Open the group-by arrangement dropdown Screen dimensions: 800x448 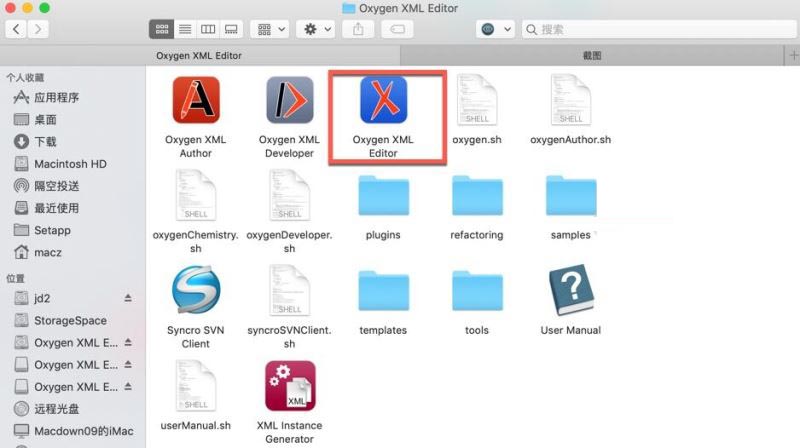(x=271, y=29)
